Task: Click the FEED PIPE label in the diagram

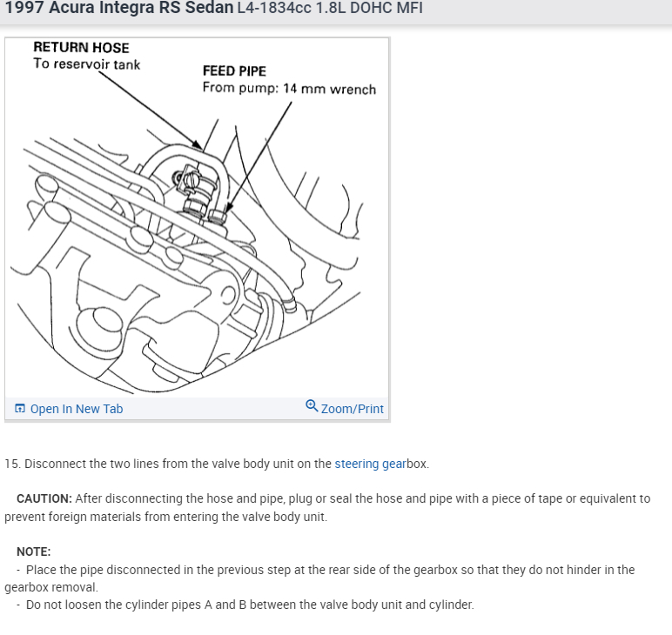Action: click(x=234, y=70)
